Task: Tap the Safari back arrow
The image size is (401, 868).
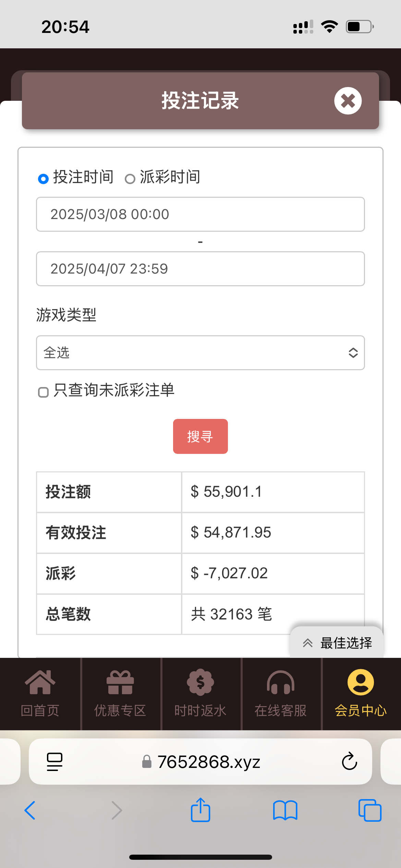Action: [x=30, y=810]
